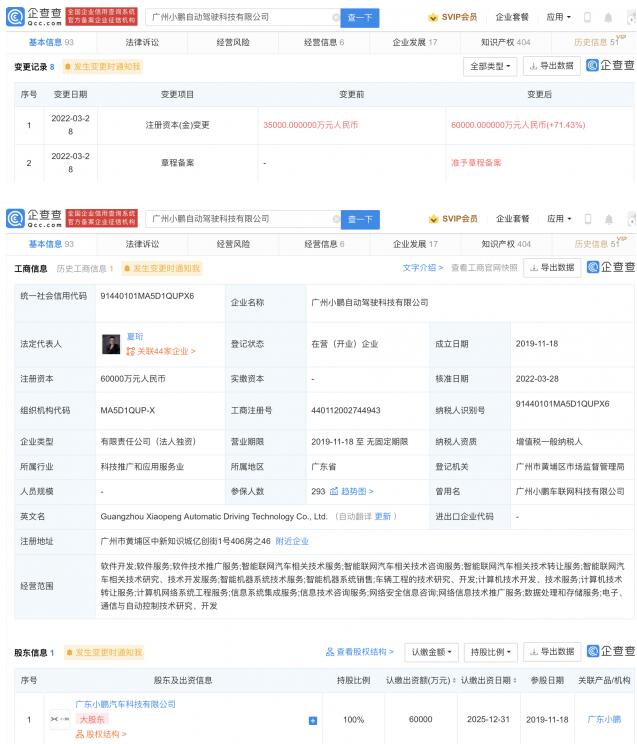
Task: Click legal representative's photo thumbnail
Action: [x=111, y=344]
